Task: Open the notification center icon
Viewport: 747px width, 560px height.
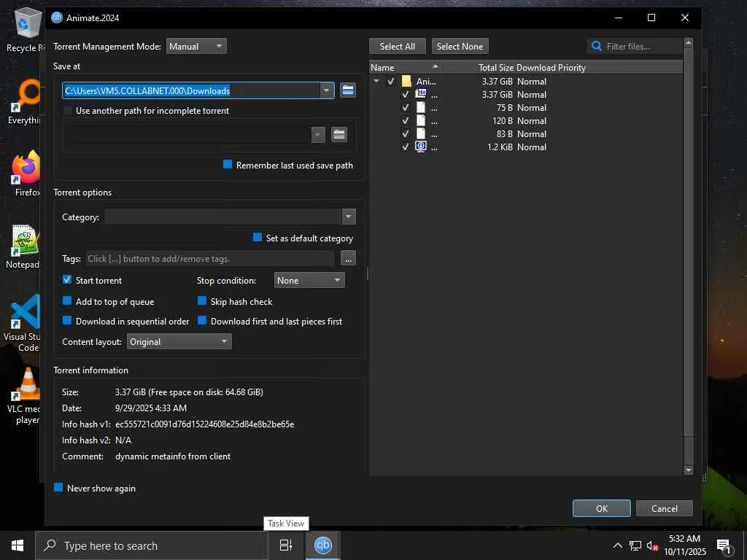Action: (x=724, y=546)
